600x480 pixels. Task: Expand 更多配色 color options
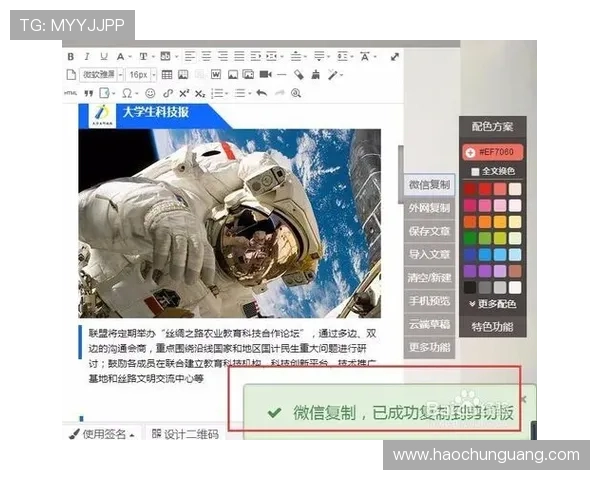(x=493, y=304)
